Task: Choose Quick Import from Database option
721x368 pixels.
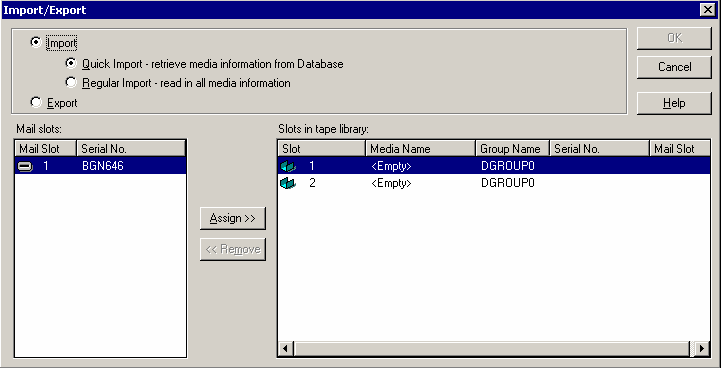Action: coord(71,63)
